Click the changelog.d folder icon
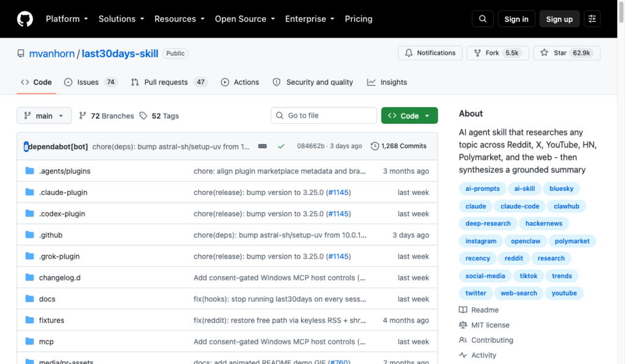Screen dimensions: 625x364 pyautogui.click(x=29, y=277)
